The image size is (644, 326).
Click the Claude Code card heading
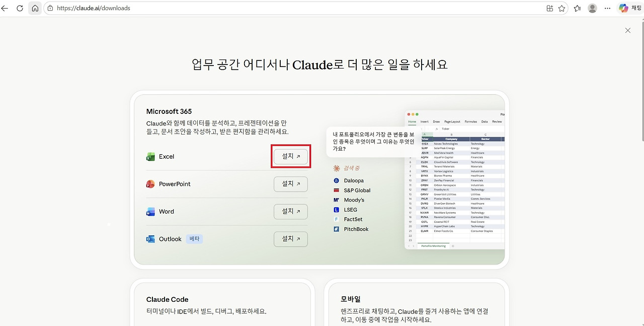click(x=168, y=299)
